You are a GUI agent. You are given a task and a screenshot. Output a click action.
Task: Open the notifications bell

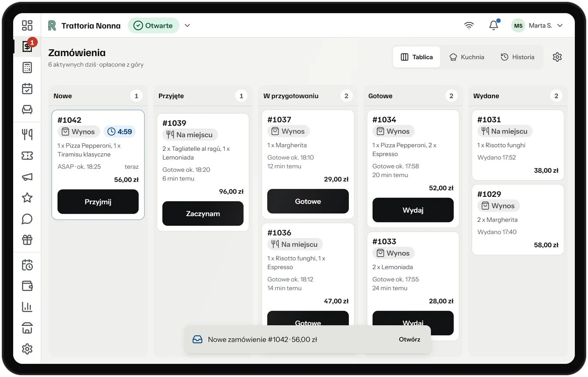click(494, 25)
